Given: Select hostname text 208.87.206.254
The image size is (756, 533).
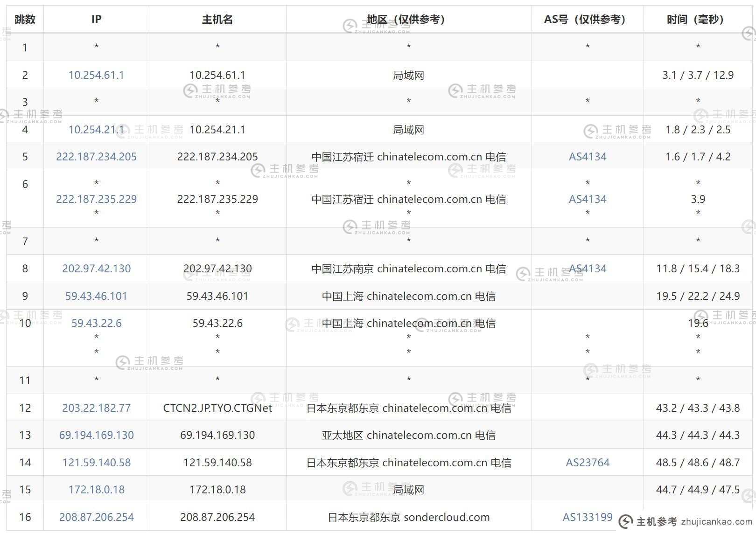Looking at the screenshot, I should (x=217, y=517).
